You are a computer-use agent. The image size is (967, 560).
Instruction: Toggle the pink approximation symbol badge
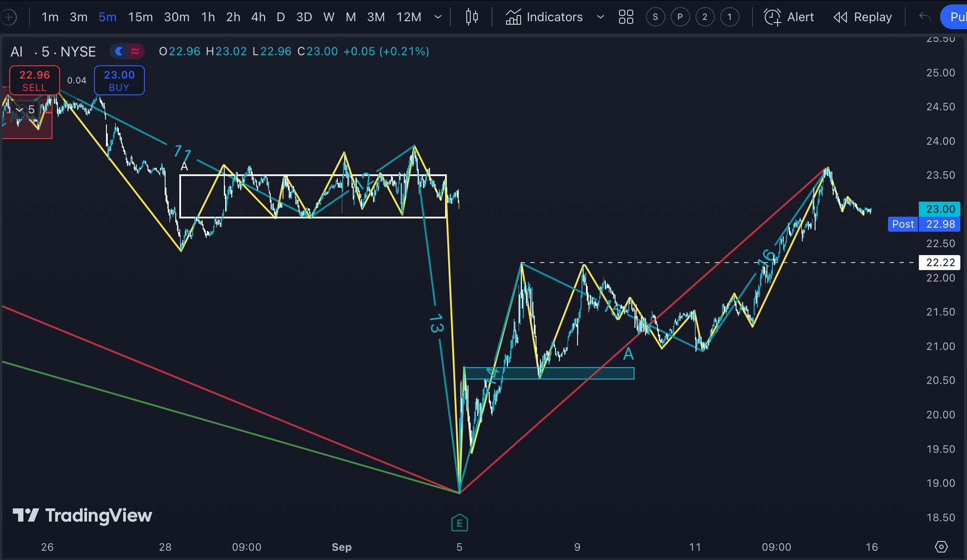(135, 51)
